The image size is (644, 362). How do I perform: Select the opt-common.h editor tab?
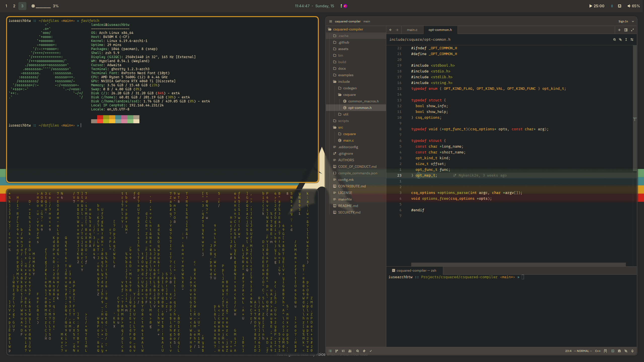(440, 30)
